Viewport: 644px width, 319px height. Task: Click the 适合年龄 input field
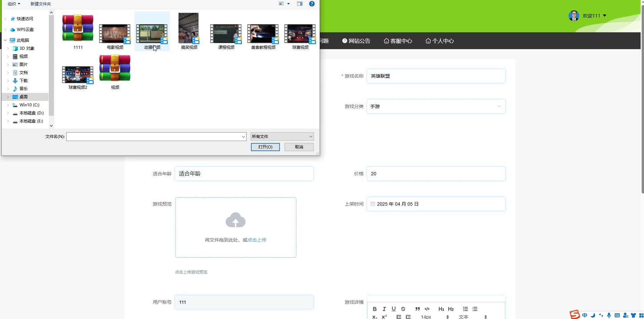pos(244,174)
